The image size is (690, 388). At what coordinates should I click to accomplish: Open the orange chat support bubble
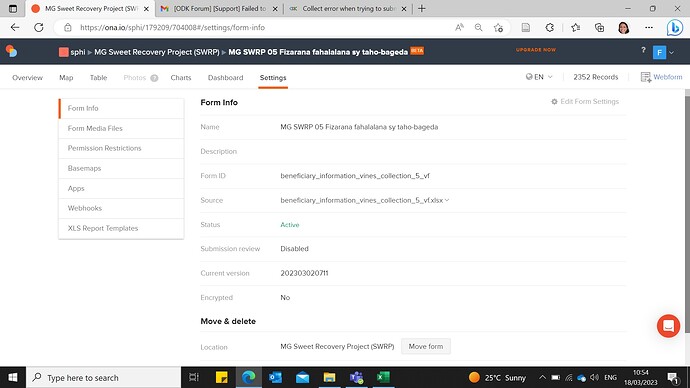[x=668, y=326]
